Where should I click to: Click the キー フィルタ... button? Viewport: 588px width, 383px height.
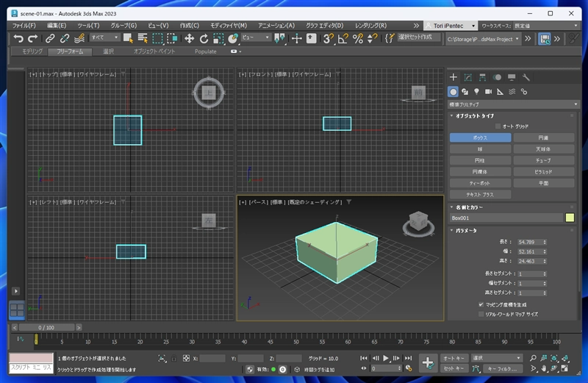tap(502, 369)
